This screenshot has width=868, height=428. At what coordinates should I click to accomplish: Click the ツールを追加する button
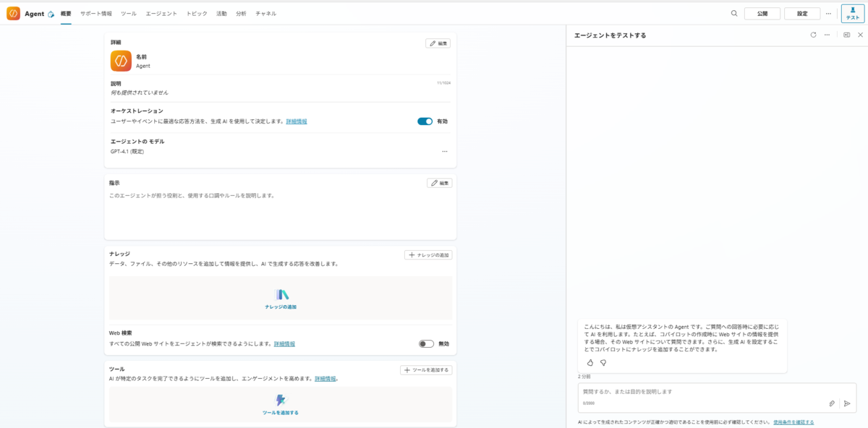coord(426,370)
